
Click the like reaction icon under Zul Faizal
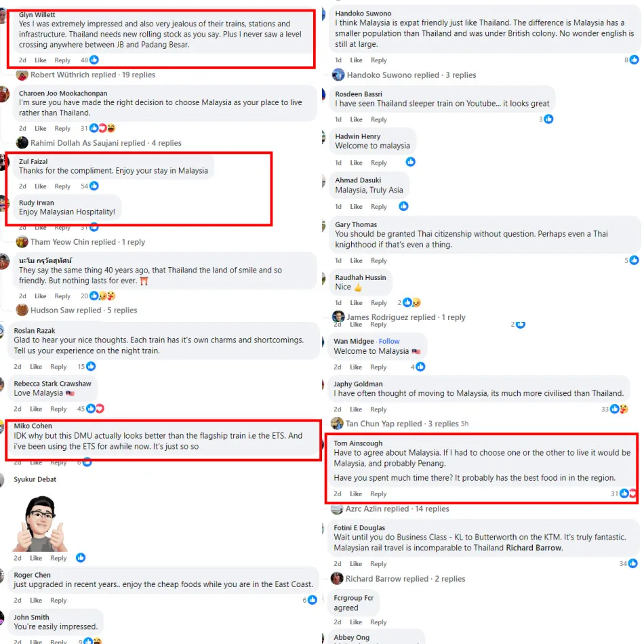pos(94,186)
